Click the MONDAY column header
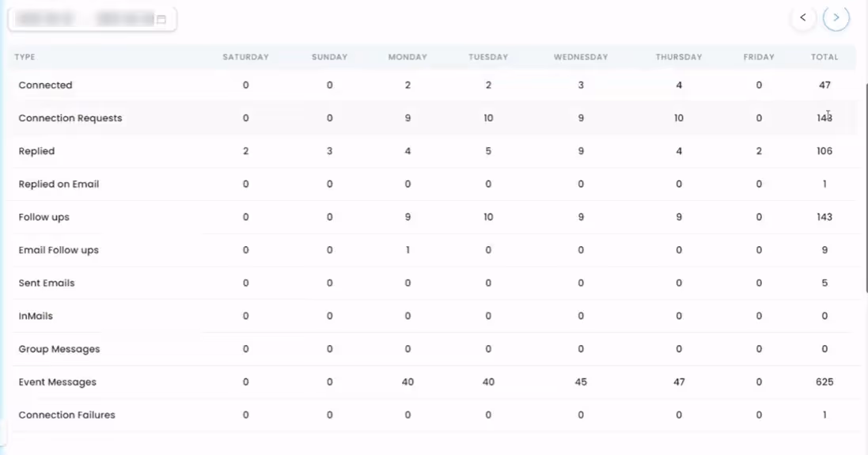Viewport: 868px width, 455px height. (x=407, y=57)
